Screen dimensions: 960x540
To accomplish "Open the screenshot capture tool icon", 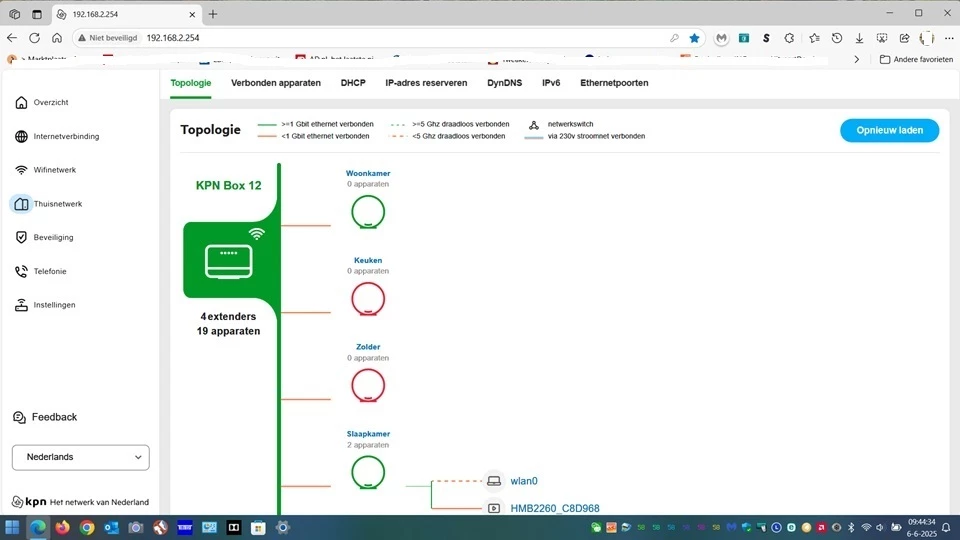I will [882, 38].
